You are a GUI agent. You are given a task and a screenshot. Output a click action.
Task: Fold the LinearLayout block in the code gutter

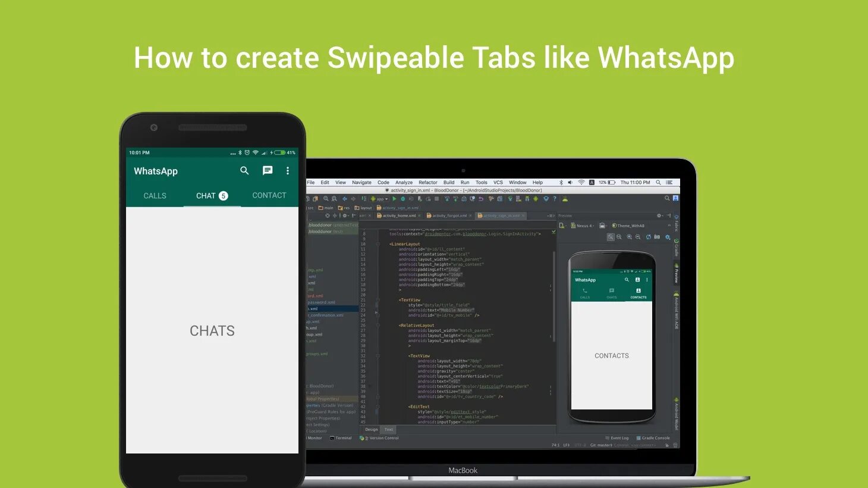point(378,244)
